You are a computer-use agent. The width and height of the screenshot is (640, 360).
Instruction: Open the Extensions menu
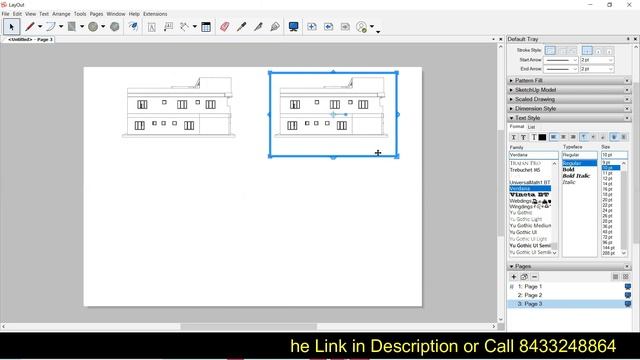(x=155, y=14)
